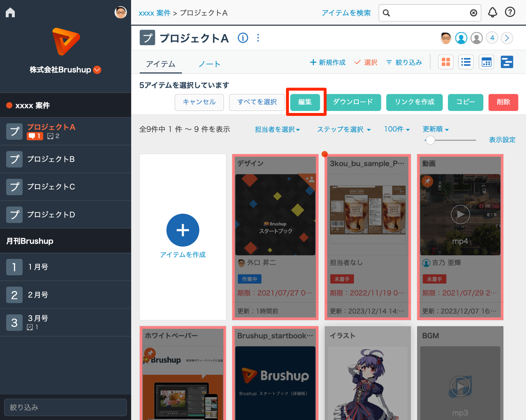Open ステップを選択 dropdown

tap(344, 129)
